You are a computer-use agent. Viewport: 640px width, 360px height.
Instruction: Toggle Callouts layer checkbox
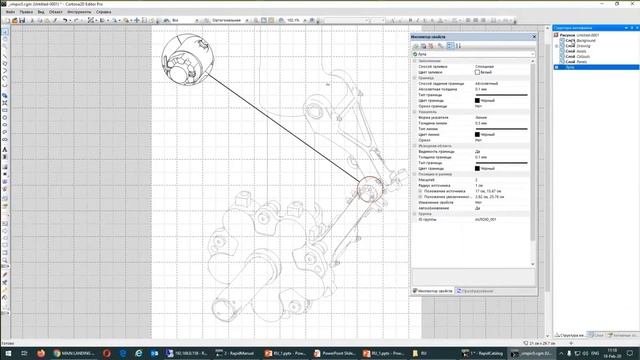562,57
